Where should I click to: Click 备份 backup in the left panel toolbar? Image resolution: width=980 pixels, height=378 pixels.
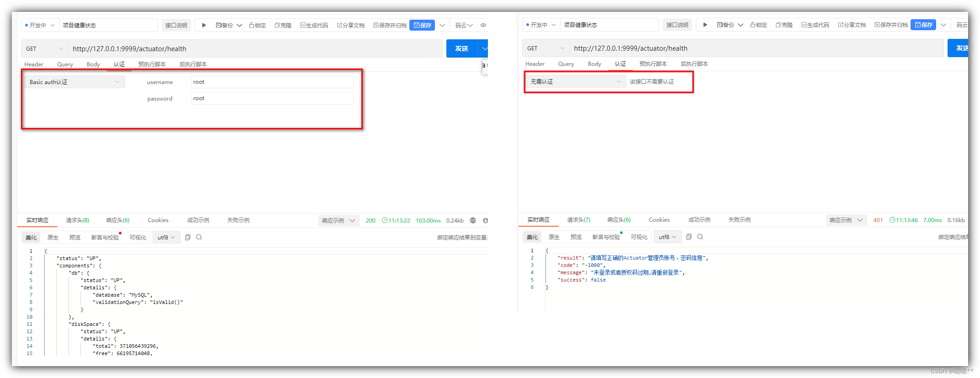coord(224,25)
